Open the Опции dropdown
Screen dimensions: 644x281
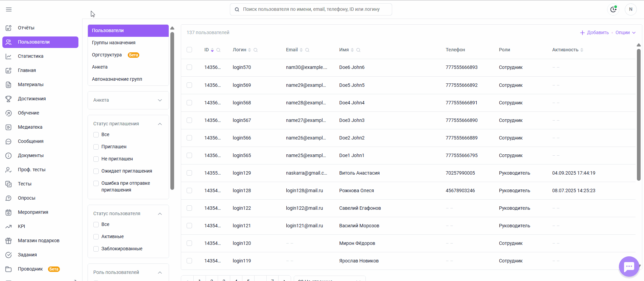point(625,32)
